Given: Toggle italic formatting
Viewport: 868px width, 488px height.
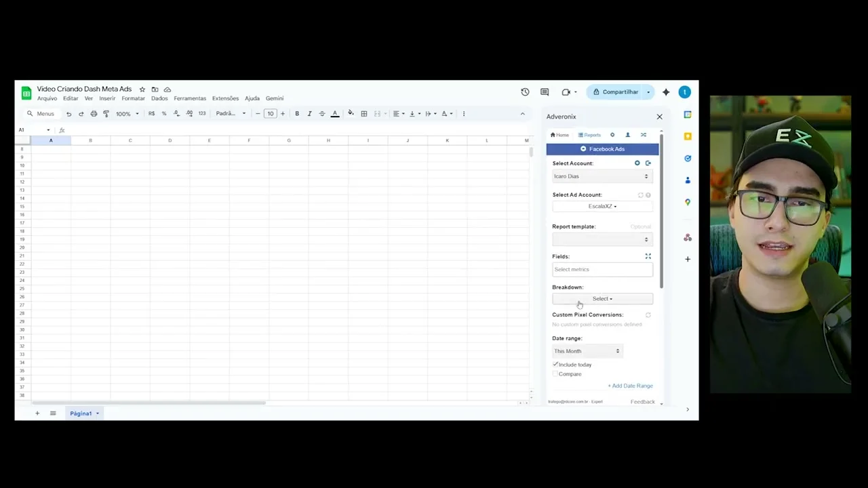Looking at the screenshot, I should pyautogui.click(x=309, y=114).
